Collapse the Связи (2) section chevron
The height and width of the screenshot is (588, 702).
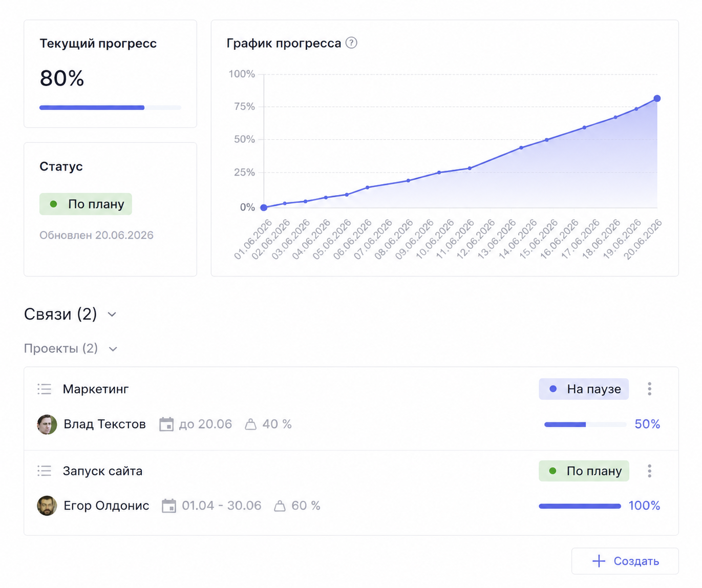tap(112, 314)
